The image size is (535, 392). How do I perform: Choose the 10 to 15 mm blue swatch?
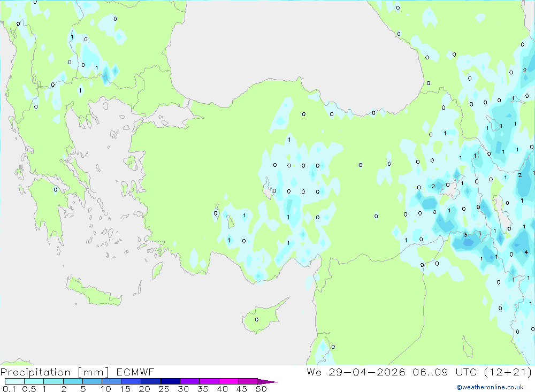coord(112,381)
